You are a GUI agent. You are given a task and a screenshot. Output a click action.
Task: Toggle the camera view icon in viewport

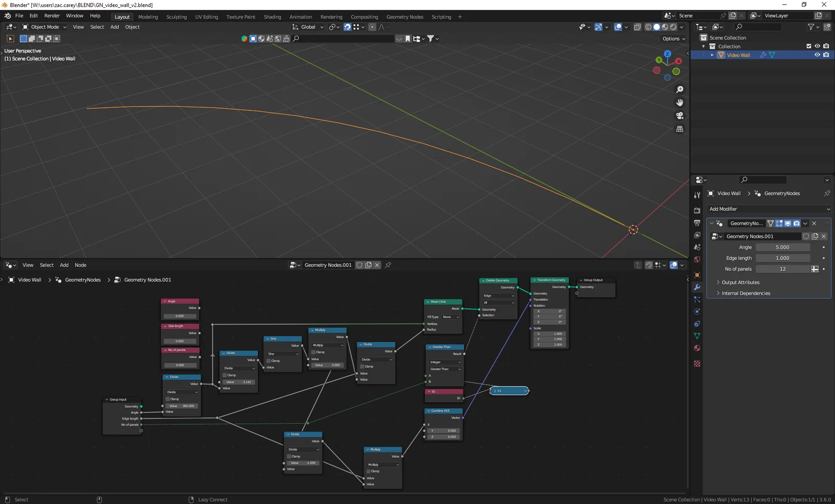click(x=679, y=116)
